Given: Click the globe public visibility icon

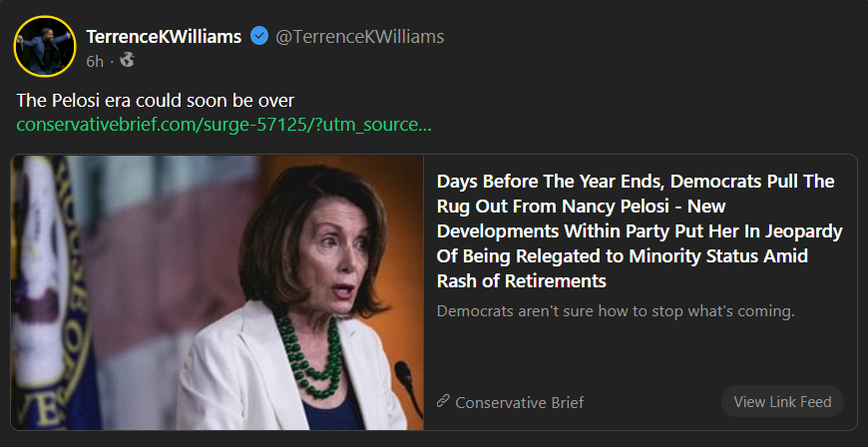Looking at the screenshot, I should (127, 61).
